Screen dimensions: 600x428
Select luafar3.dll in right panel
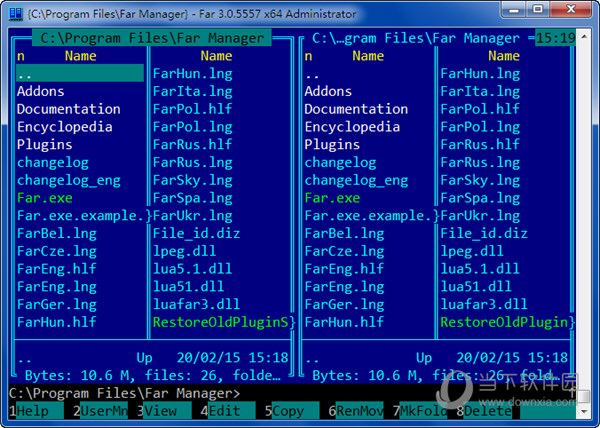tap(484, 304)
